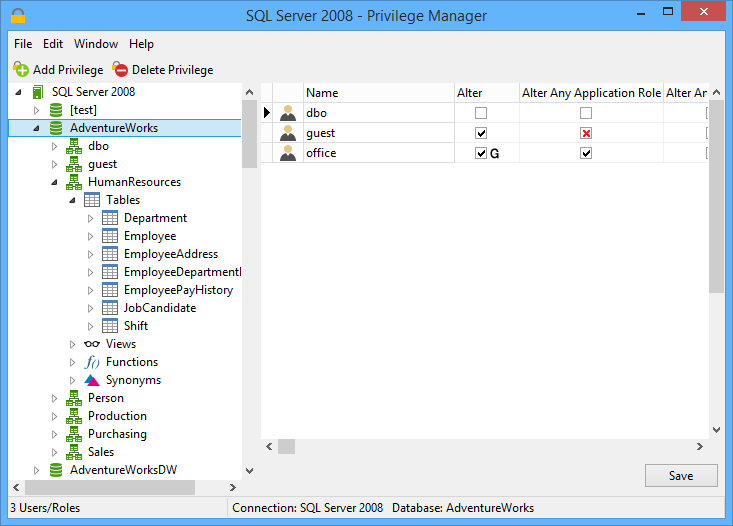The height and width of the screenshot is (526, 733).
Task: Click the Delete Privilege minus icon
Action: [120, 69]
